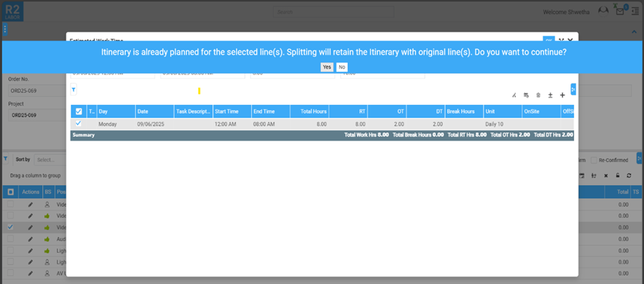Click the crew assign icon left of the X
Screen dimensions: 644x284
pos(594,175)
